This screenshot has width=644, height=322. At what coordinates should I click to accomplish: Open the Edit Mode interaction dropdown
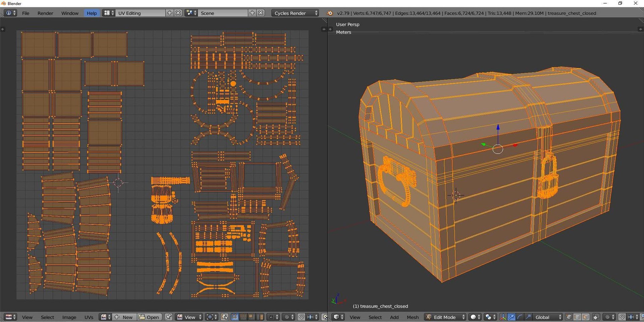point(445,317)
